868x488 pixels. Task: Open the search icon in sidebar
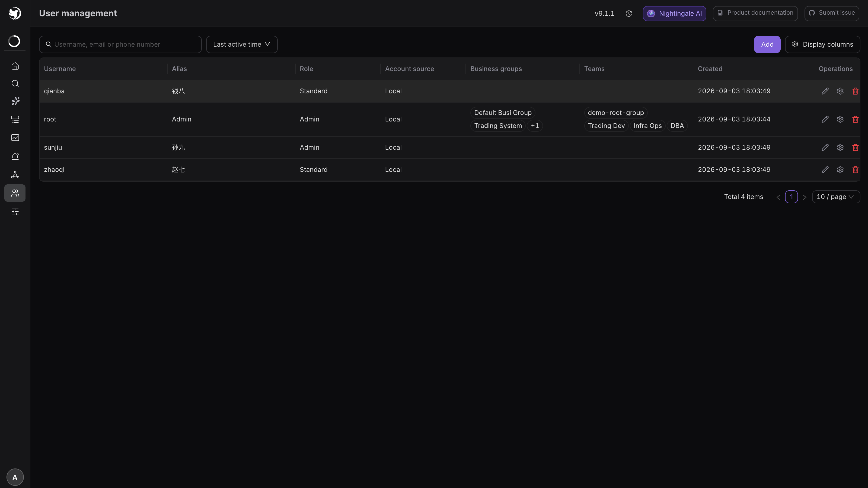coord(15,84)
